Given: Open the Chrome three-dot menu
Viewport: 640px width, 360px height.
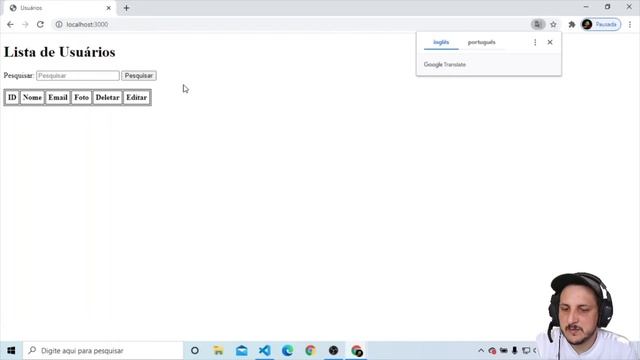Looking at the screenshot, I should tap(630, 24).
